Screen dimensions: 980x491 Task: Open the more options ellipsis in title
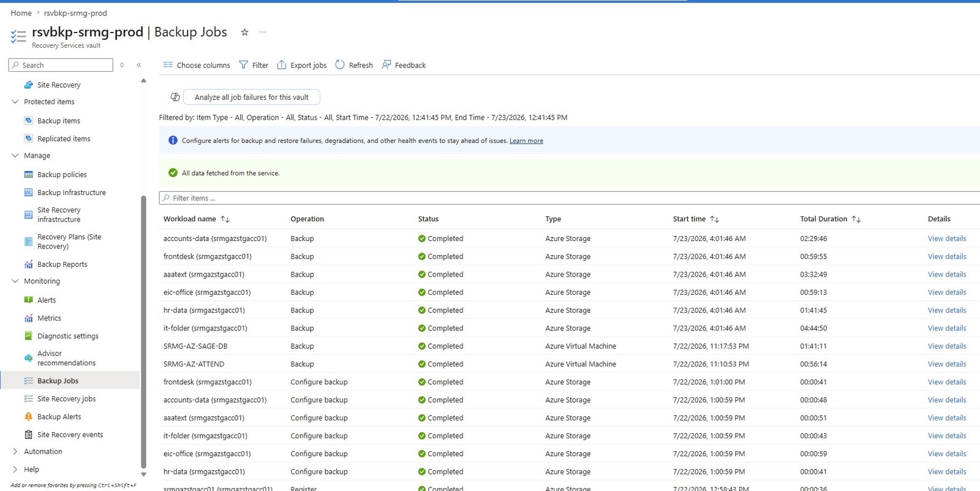click(263, 32)
